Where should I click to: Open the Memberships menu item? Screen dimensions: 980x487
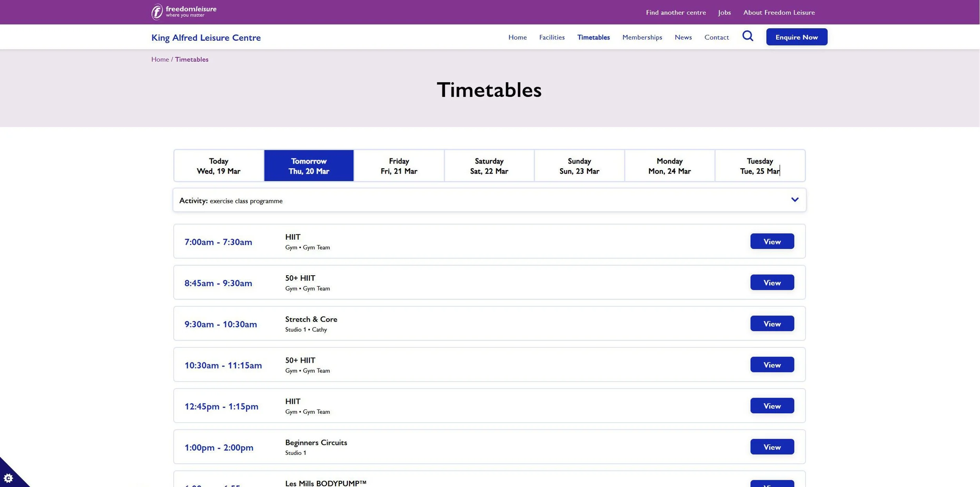coord(642,37)
